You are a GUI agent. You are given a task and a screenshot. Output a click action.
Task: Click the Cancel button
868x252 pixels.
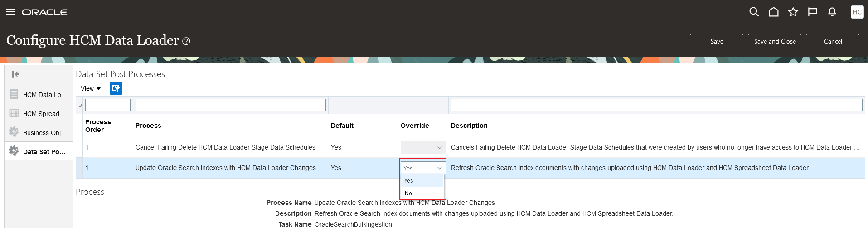833,41
